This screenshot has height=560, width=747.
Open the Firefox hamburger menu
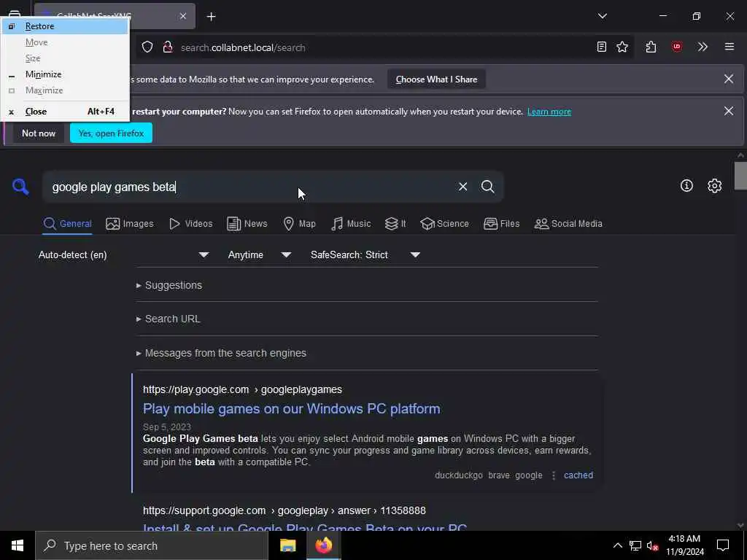pyautogui.click(x=729, y=47)
